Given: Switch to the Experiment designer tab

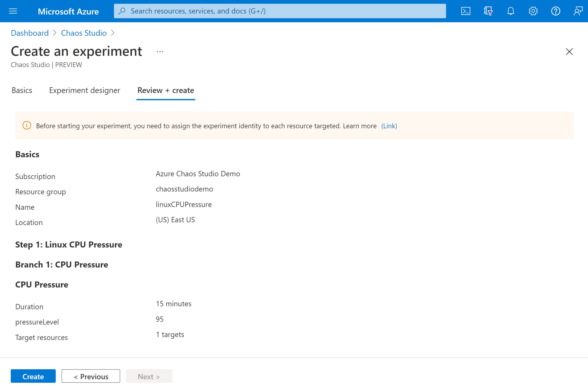Looking at the screenshot, I should point(85,90).
